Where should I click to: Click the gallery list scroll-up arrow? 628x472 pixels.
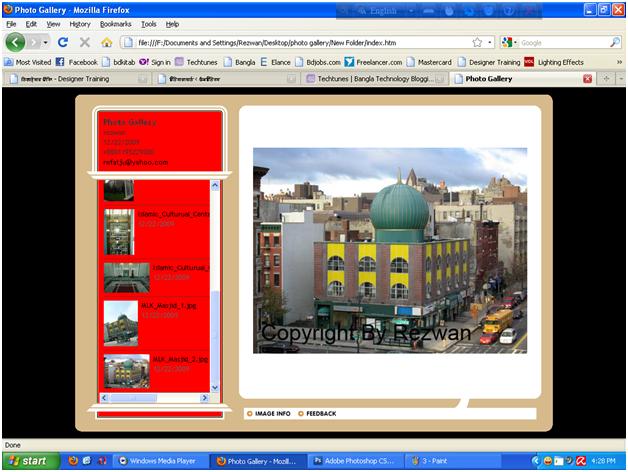(x=215, y=185)
